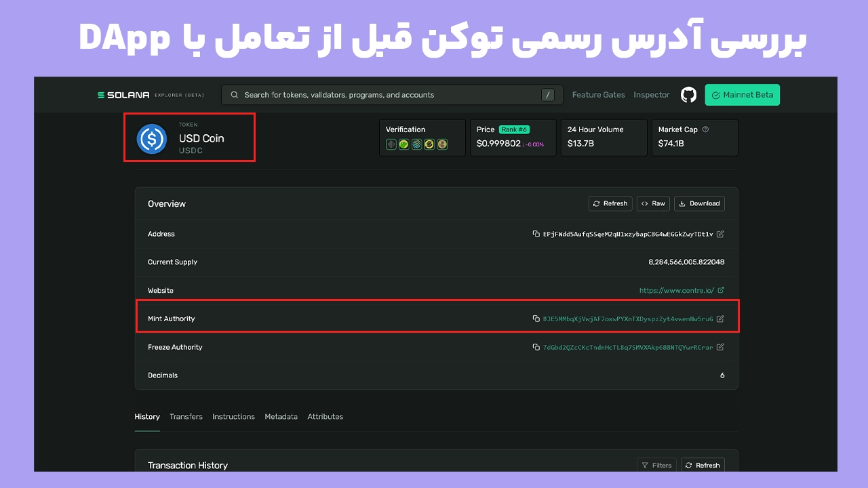Copy the Mint Authority address
The height and width of the screenshot is (488, 868).
536,319
